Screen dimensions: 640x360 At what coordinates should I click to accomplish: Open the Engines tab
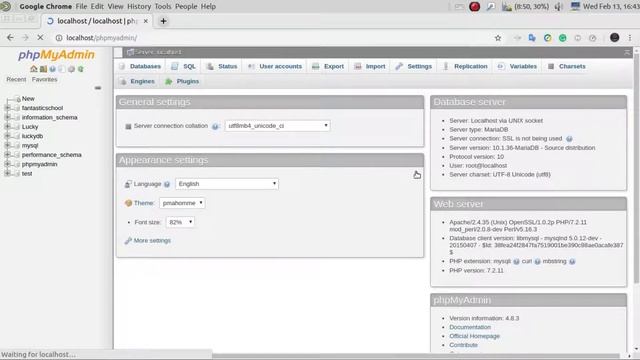coord(137,81)
